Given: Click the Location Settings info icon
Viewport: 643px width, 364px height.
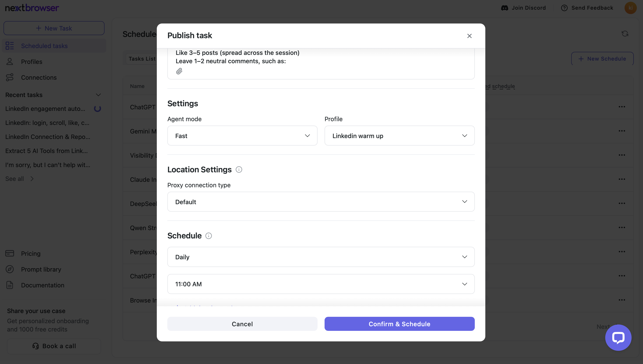Looking at the screenshot, I should 239,169.
